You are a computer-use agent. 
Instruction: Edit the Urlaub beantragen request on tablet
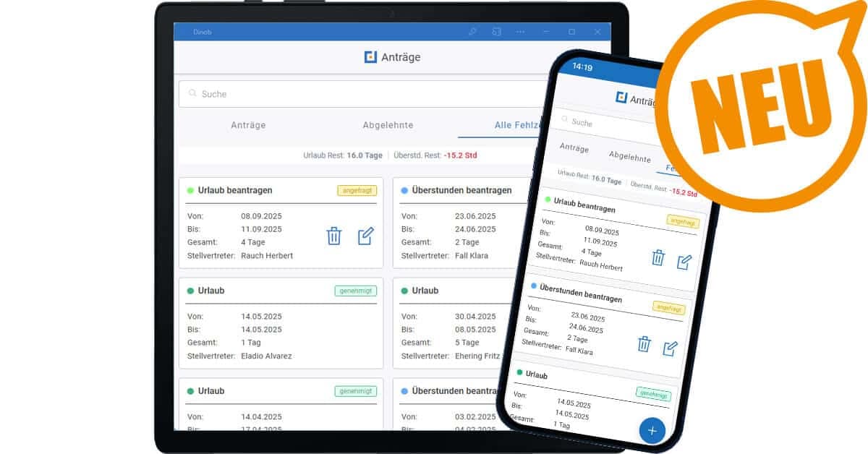pyautogui.click(x=366, y=236)
